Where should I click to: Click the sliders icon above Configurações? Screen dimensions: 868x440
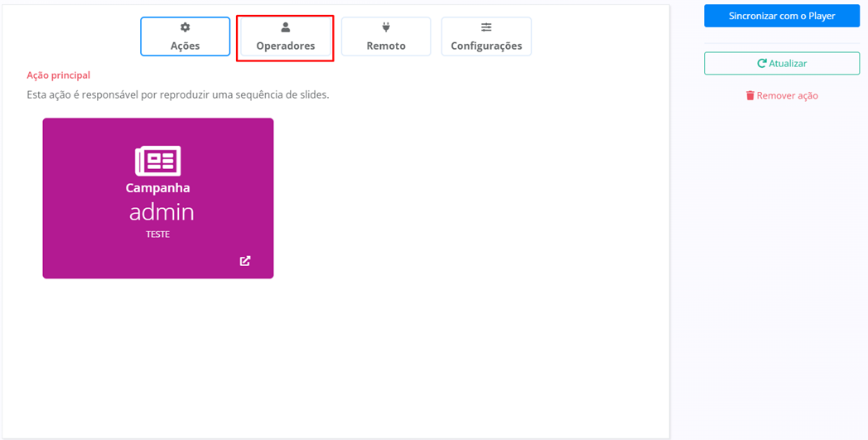click(486, 27)
